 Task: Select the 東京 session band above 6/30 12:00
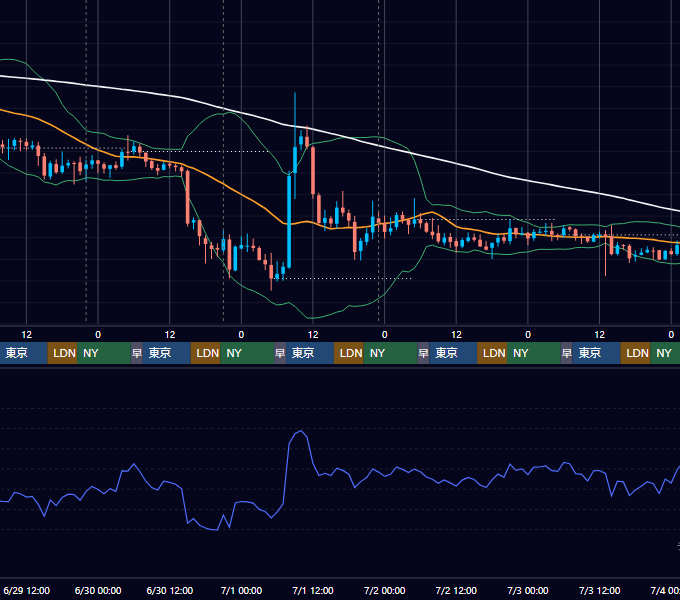pyautogui.click(x=167, y=353)
